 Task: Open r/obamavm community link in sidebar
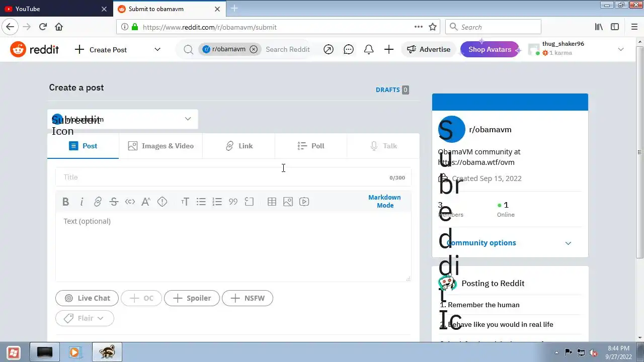coord(490,129)
